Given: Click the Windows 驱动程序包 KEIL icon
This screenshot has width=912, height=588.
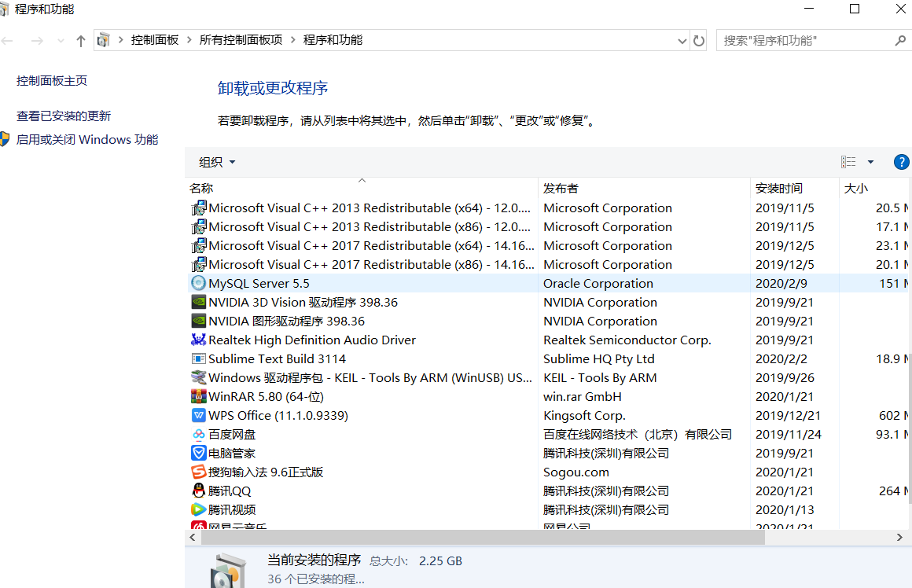Looking at the screenshot, I should [x=198, y=377].
